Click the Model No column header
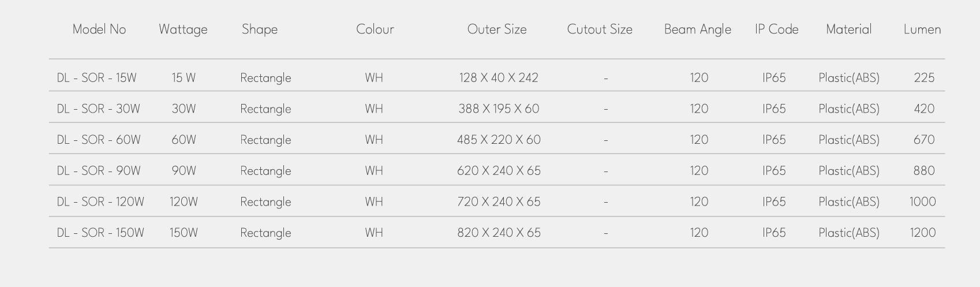The height and width of the screenshot is (287, 980). click(99, 29)
